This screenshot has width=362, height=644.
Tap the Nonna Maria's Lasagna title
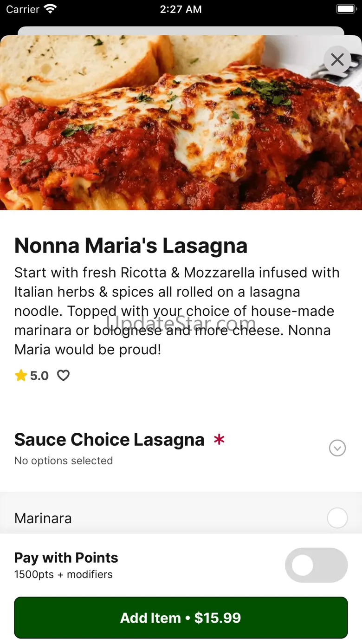(x=131, y=246)
